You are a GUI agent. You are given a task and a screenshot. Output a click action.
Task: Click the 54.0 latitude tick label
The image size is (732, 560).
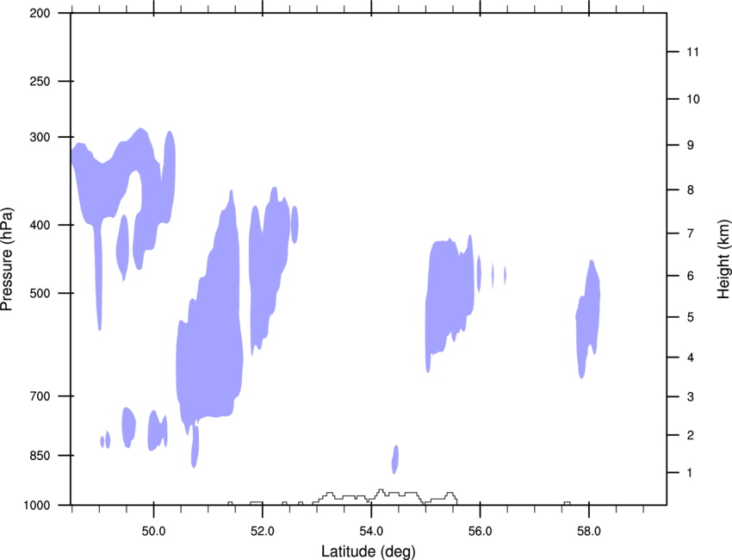point(371,532)
